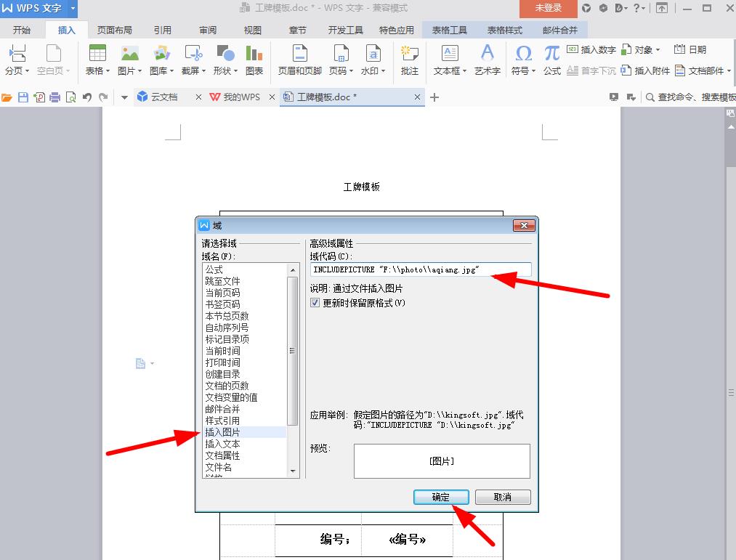The width and height of the screenshot is (736, 560).
Task: Toggle 更新时保留原格式 checkbox
Action: tap(315, 303)
